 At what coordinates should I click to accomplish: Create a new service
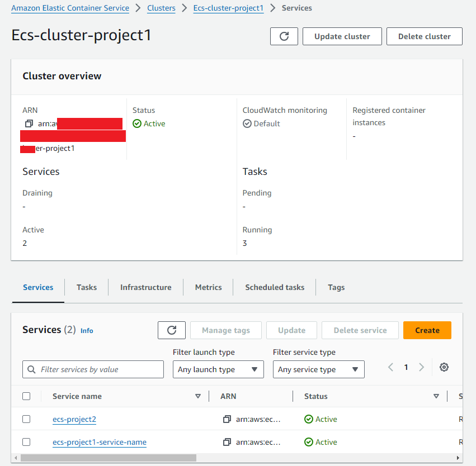click(427, 330)
